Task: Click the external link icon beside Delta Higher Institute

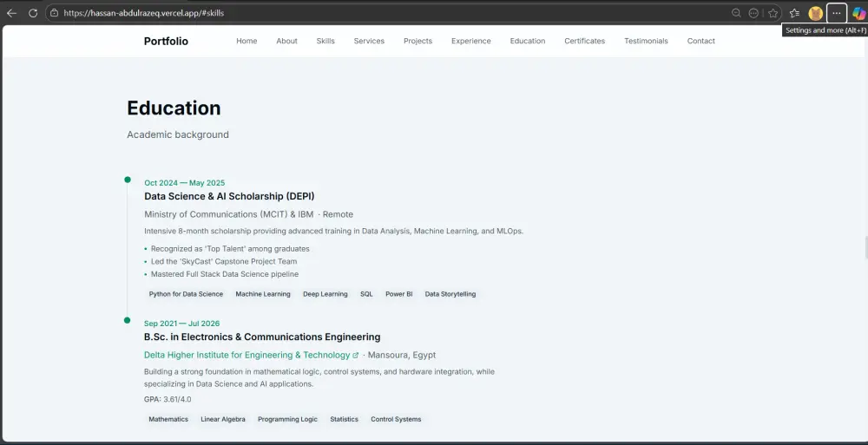Action: tap(355, 356)
